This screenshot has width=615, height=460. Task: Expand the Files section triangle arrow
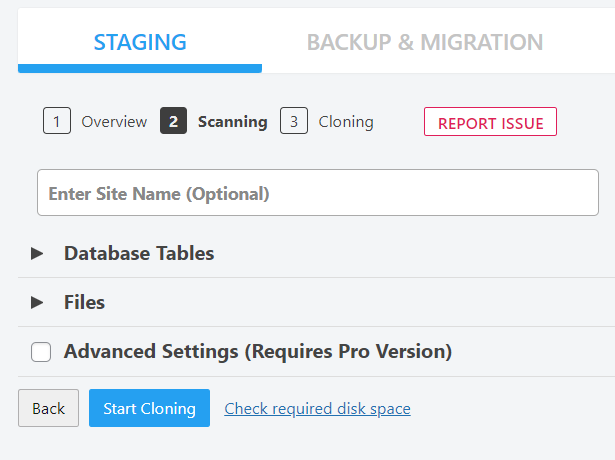tap(37, 302)
